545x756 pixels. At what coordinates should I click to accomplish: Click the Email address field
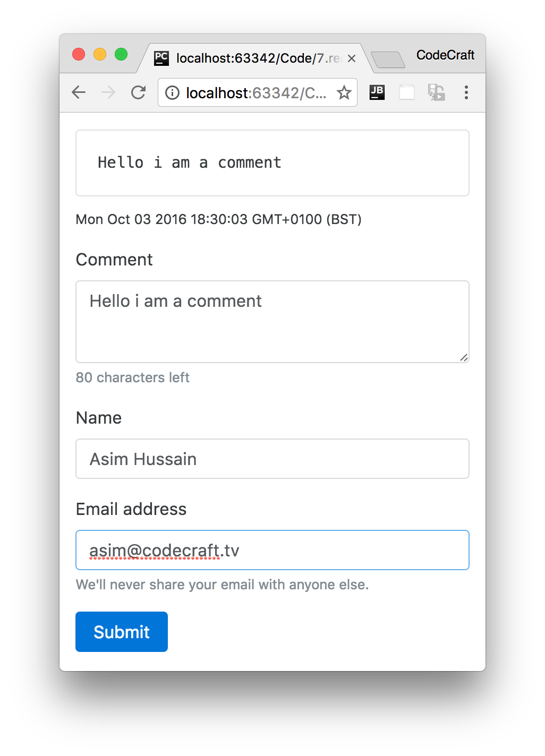tap(272, 550)
